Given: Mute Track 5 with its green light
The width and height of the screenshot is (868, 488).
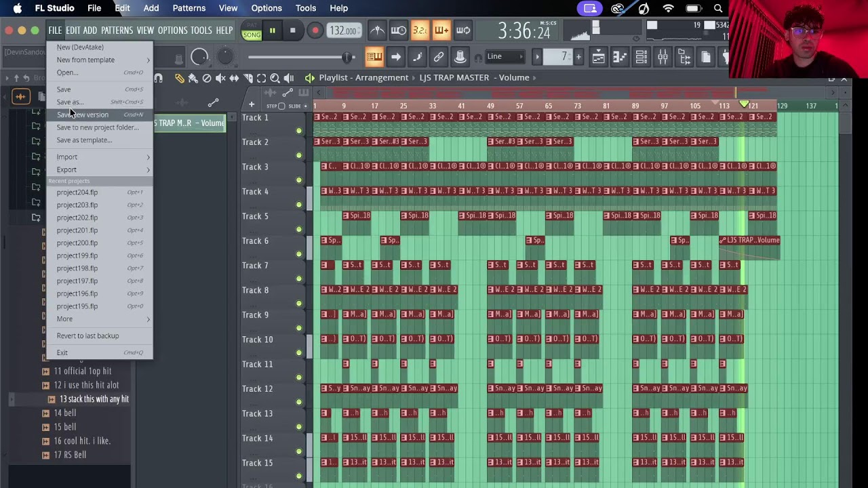Looking at the screenshot, I should click(x=299, y=229).
